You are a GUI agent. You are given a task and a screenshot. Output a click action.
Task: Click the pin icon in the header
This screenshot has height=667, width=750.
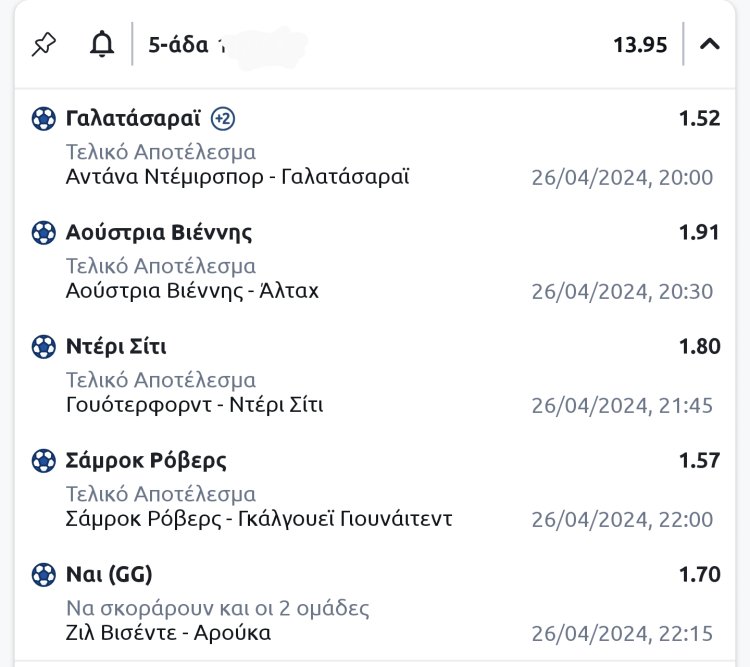44,44
